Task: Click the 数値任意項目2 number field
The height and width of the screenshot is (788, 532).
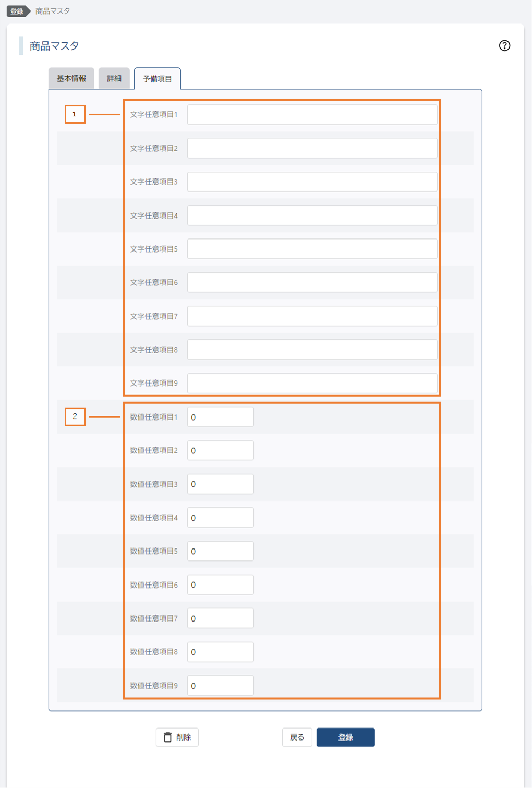Action: click(x=220, y=450)
